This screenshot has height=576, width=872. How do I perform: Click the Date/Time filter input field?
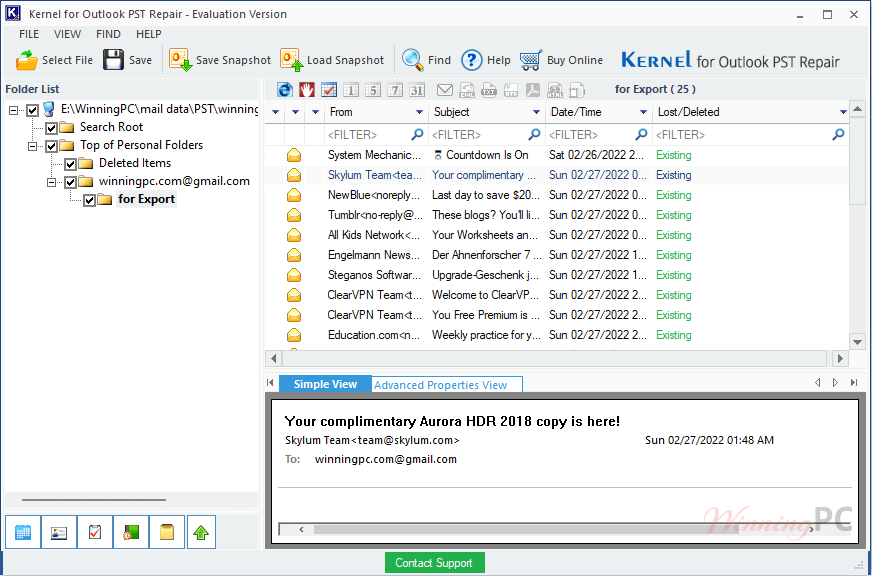coord(598,135)
